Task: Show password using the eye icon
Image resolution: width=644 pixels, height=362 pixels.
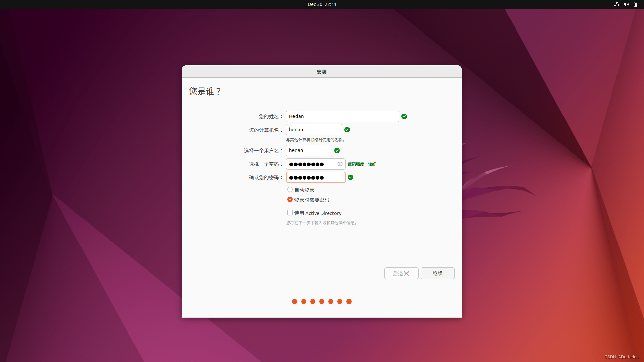Action: point(340,164)
